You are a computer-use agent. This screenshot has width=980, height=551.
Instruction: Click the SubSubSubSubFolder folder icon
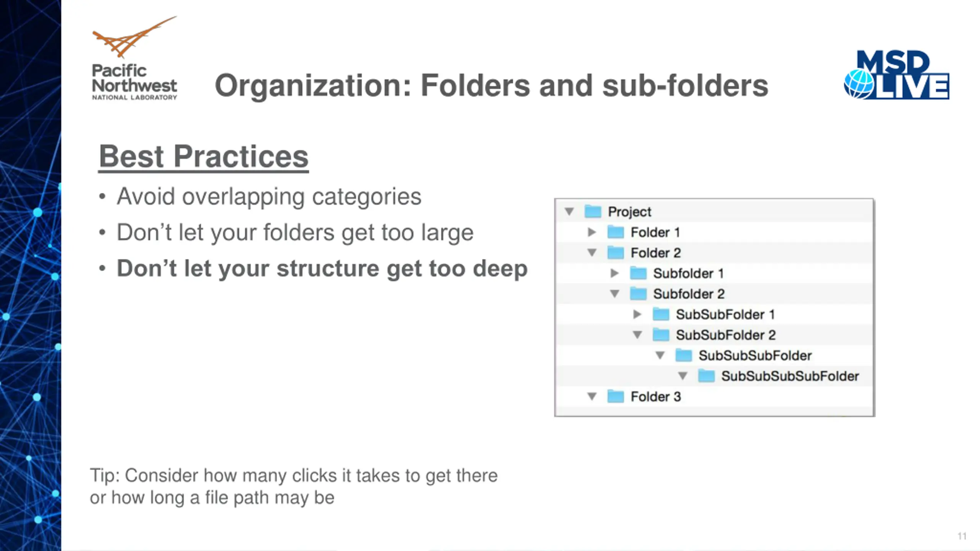[706, 376]
